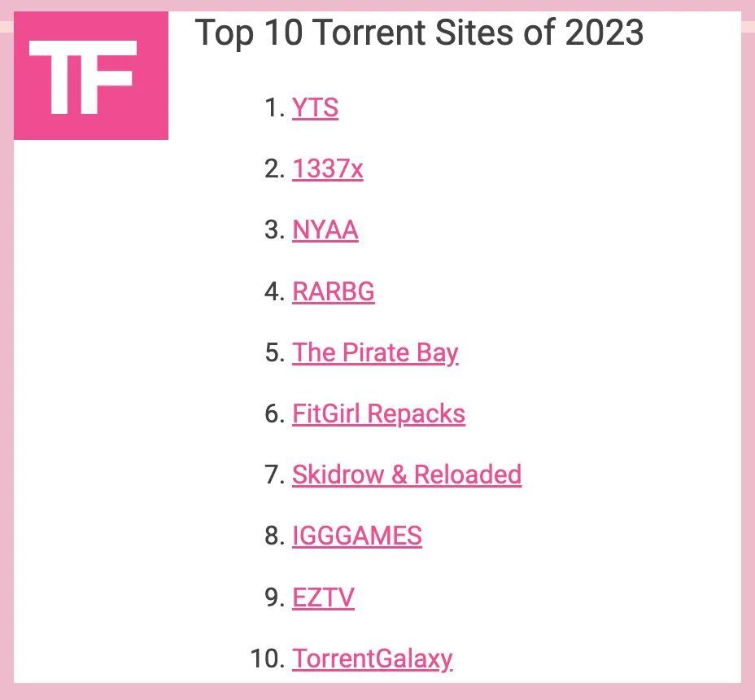This screenshot has height=700, width=755.
Task: Visit the NYAA link
Action: pos(325,230)
